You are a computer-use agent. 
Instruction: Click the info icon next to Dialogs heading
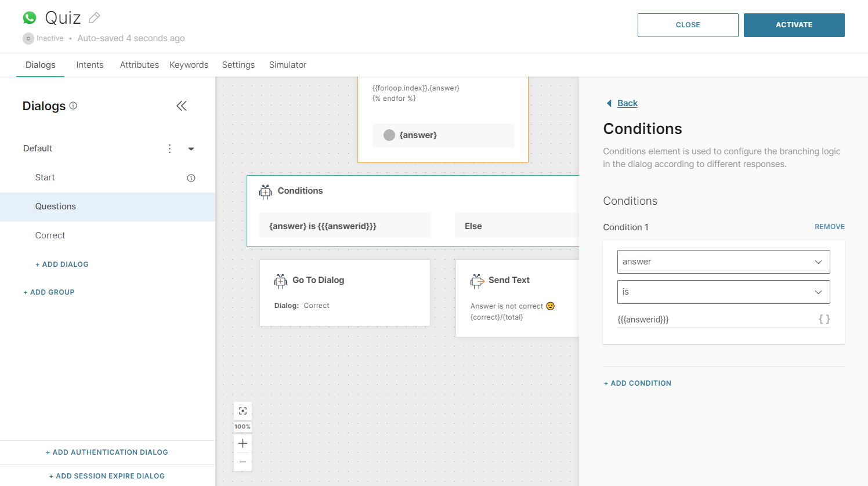click(x=73, y=106)
